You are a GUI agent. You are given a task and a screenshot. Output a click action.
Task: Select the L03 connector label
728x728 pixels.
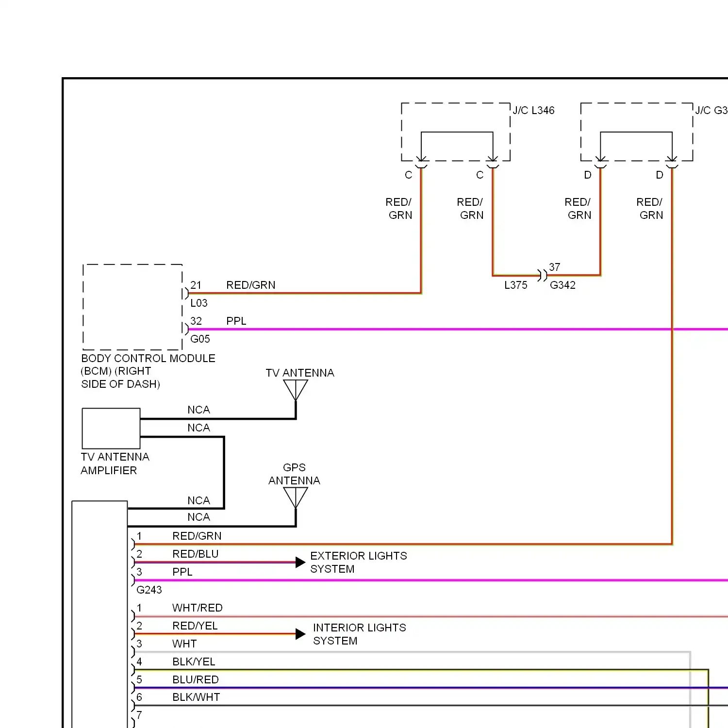coord(199,303)
